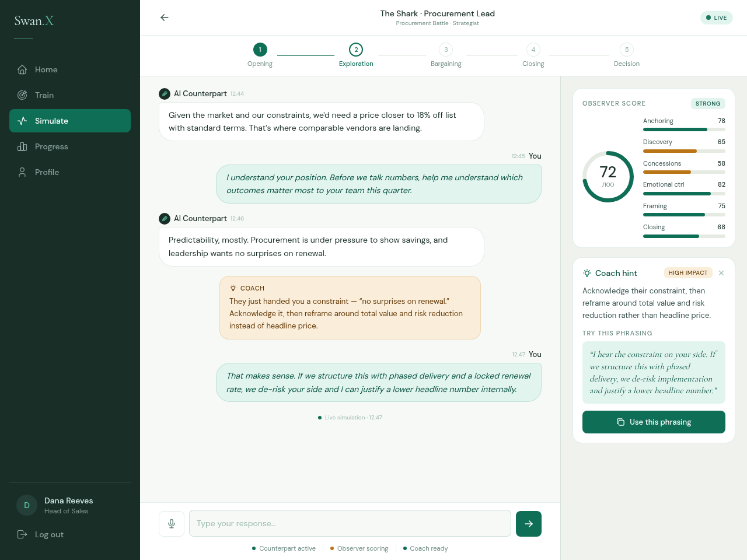Viewport: 747px width, 560px height.
Task: Click the Log out icon
Action: coord(22,534)
